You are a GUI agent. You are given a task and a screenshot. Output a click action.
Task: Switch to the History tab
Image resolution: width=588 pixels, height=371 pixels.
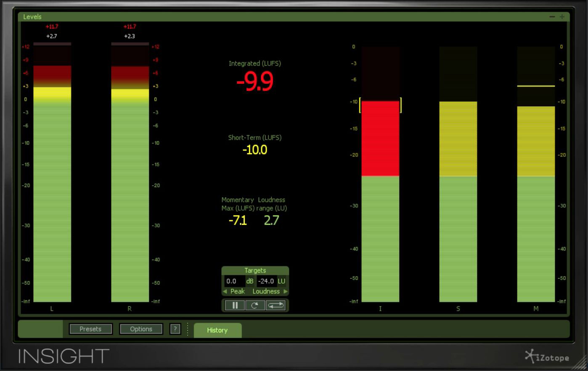[x=217, y=330]
